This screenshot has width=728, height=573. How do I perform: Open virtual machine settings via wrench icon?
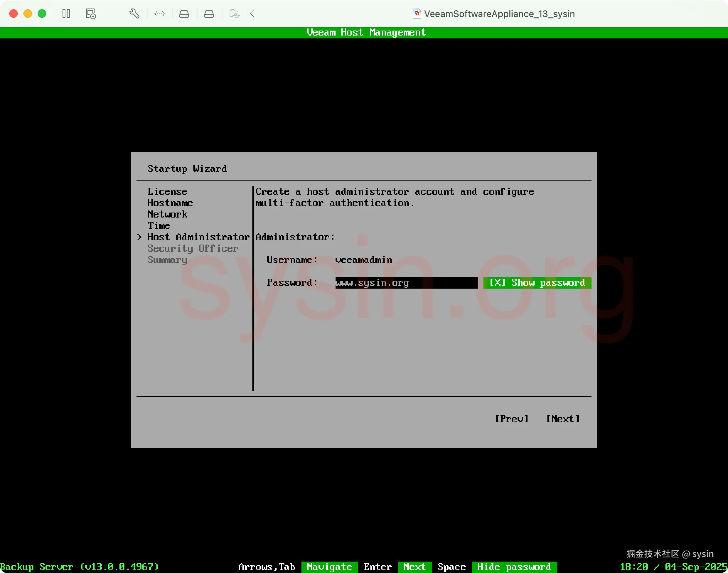[x=134, y=14]
